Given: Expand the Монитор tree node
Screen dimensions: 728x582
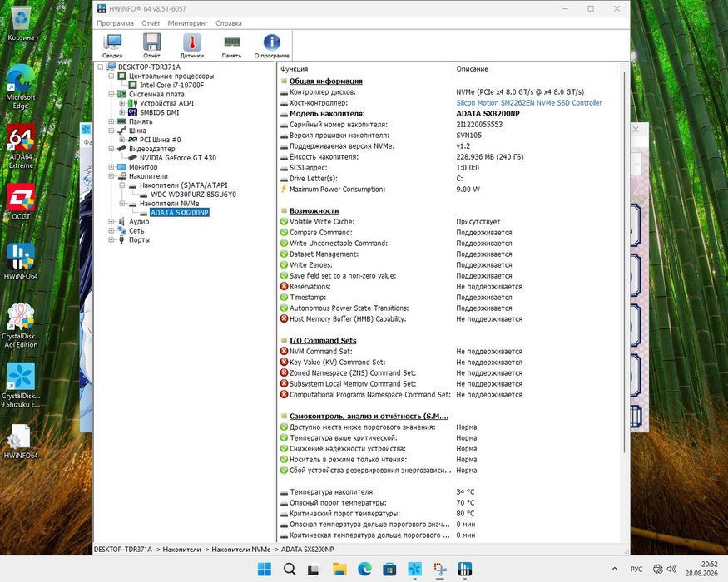Looking at the screenshot, I should click(x=111, y=166).
